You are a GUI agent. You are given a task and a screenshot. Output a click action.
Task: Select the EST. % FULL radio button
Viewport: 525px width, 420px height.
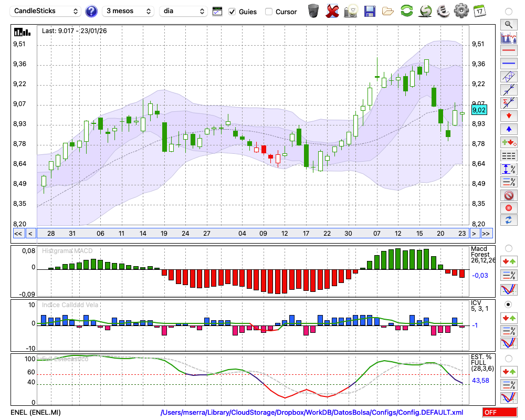pos(508,359)
